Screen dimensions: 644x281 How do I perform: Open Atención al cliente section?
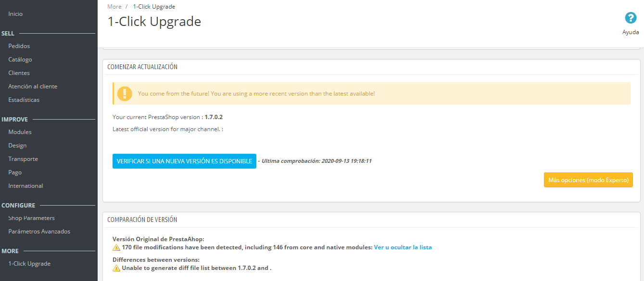point(33,86)
